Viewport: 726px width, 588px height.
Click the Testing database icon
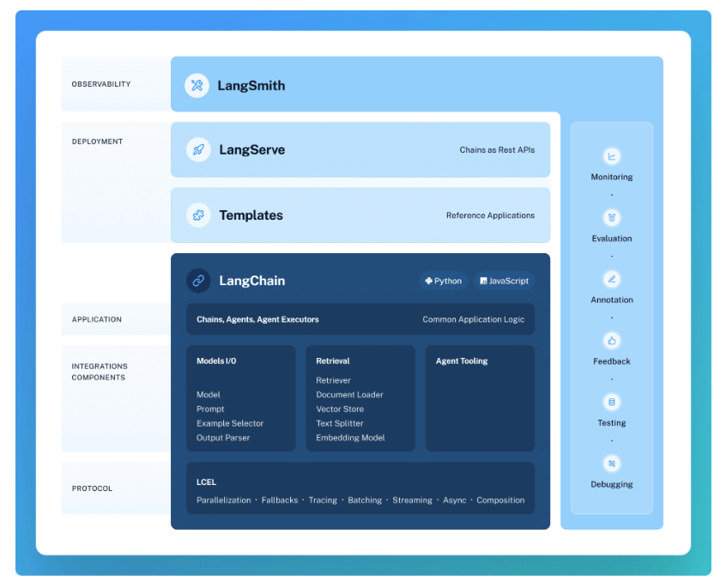click(x=612, y=402)
